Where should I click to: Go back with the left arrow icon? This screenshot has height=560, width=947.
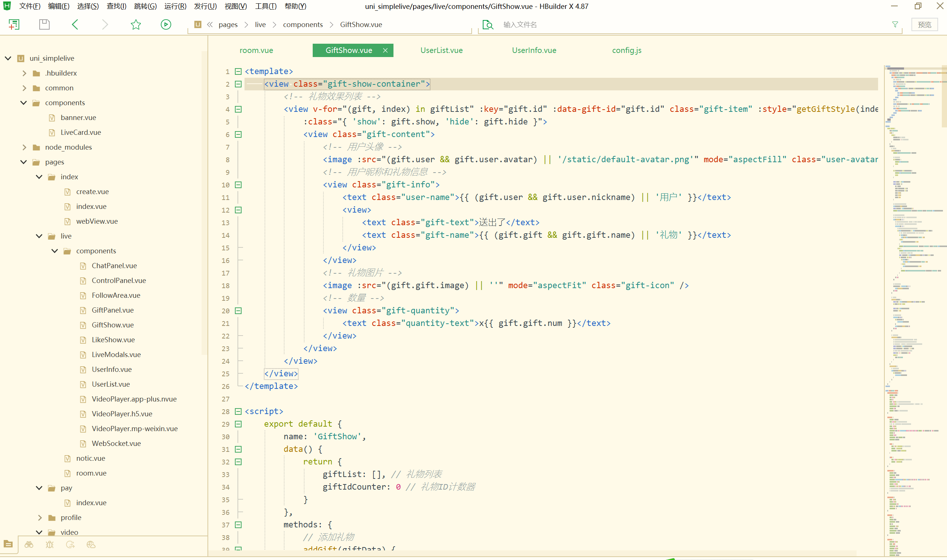coord(75,24)
